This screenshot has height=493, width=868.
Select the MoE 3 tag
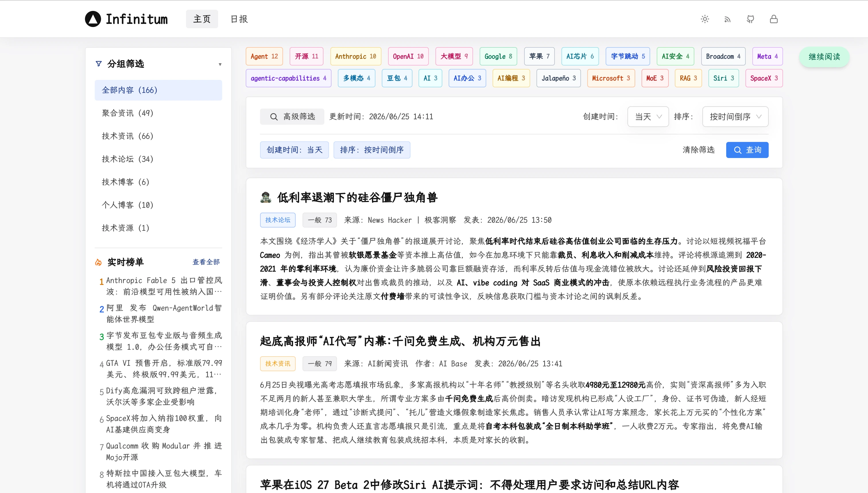coord(655,78)
